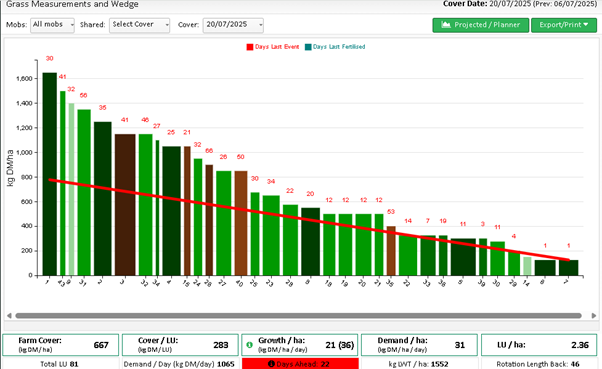The width and height of the screenshot is (602, 369).
Task: Select the thin dark bar labelled 27 days
Action: [x=157, y=208]
